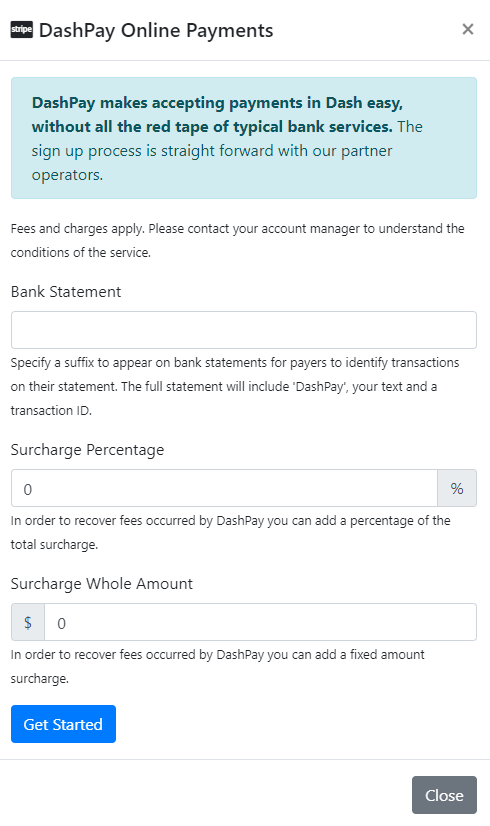Click the Surcharge Percentage label
This screenshot has width=490, height=826.
(x=87, y=450)
